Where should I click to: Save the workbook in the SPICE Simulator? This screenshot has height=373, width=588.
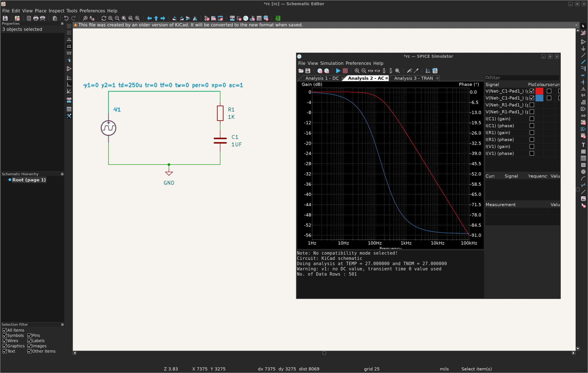click(308, 71)
